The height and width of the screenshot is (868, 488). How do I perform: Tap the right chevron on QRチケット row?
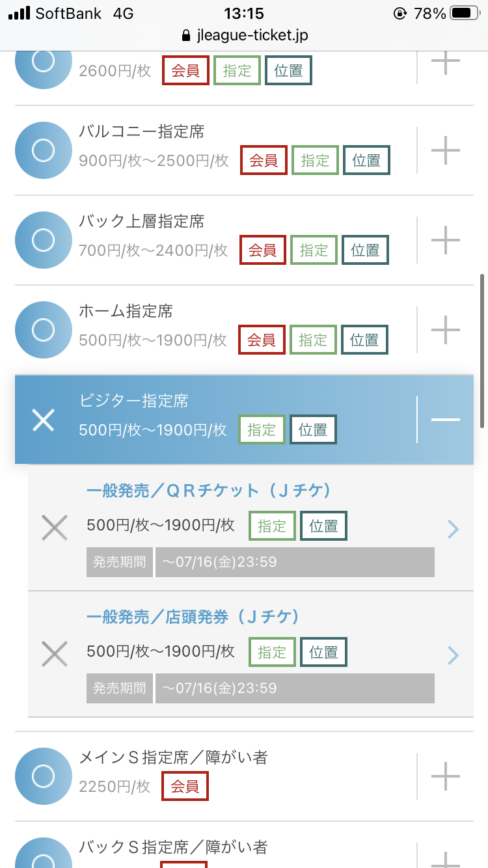pyautogui.click(x=454, y=529)
